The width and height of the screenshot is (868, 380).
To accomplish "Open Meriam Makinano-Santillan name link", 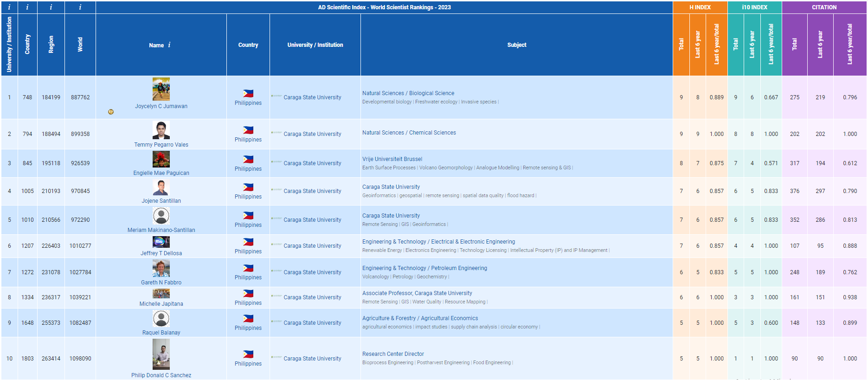I will click(x=161, y=230).
